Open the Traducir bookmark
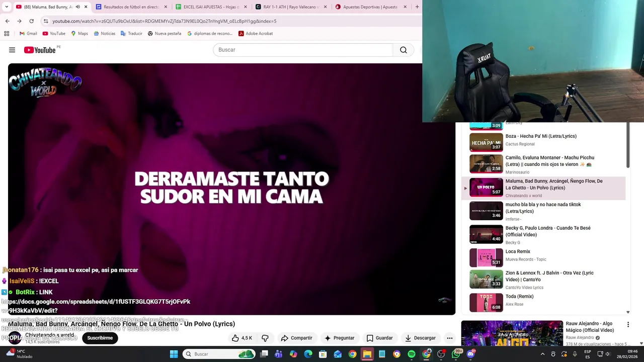The height and width of the screenshot is (362, 644). pos(131,34)
